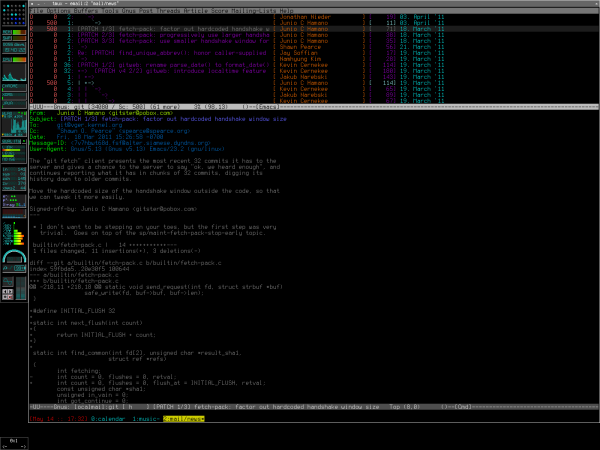600x450 pixels.
Task: Open Jay Soffian's find_unique_abbrev reply
Action: (x=172, y=53)
